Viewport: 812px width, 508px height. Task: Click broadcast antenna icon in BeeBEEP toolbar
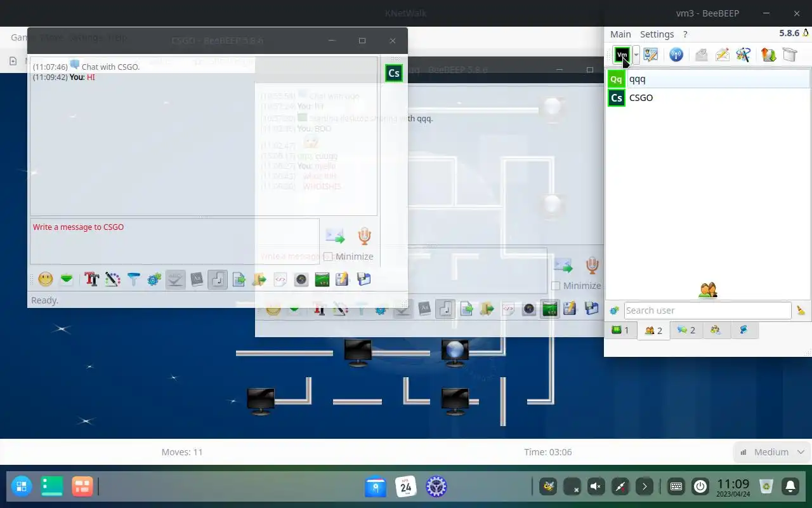pos(676,55)
